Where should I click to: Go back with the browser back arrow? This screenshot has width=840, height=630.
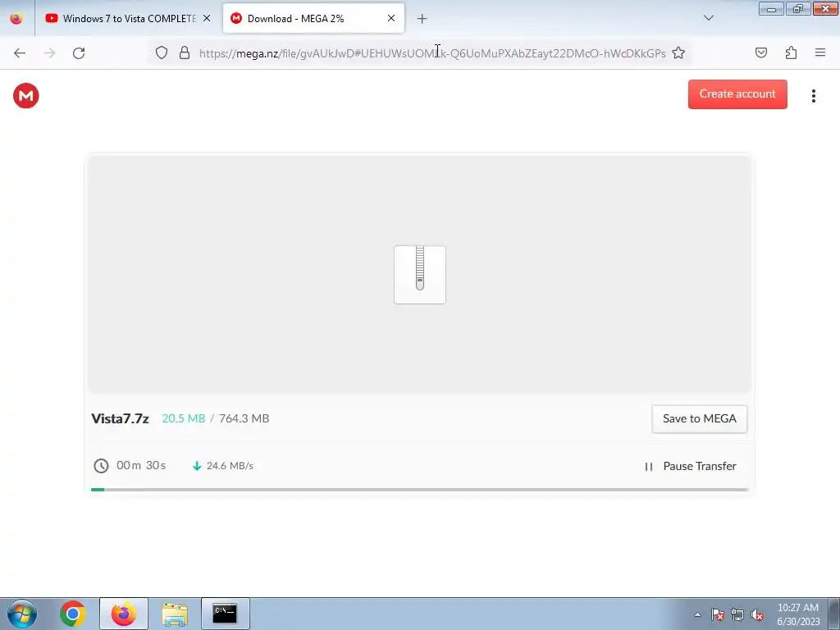coord(20,52)
